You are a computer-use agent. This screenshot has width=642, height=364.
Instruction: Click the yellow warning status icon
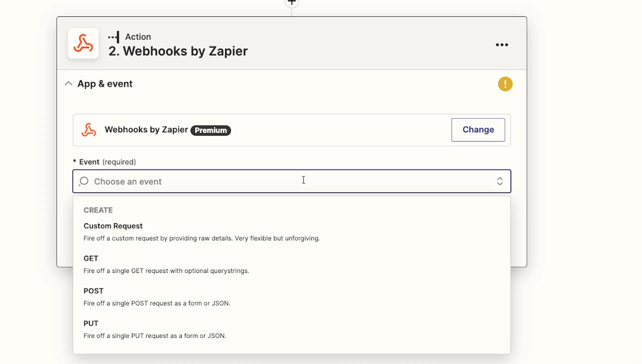tap(505, 84)
